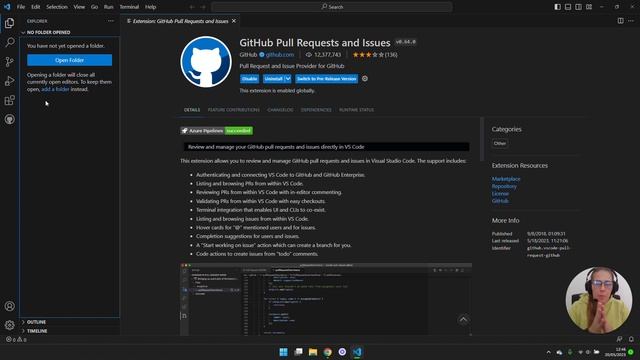The height and width of the screenshot is (360, 640).
Task: Open Explorer Views and More Actions ellipsis
Action: point(111,21)
